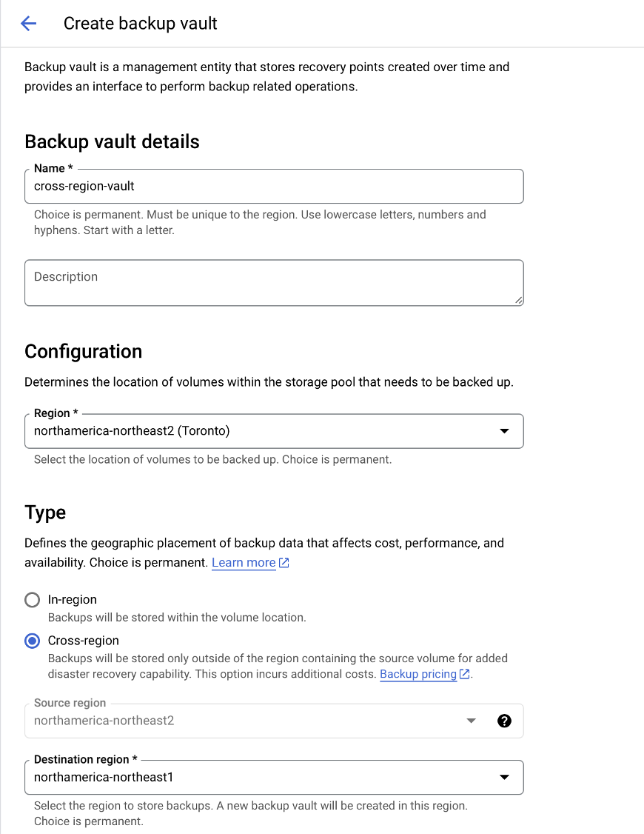644x834 pixels.
Task: Click the Destination region dropdown arrow icon
Action: tap(504, 777)
